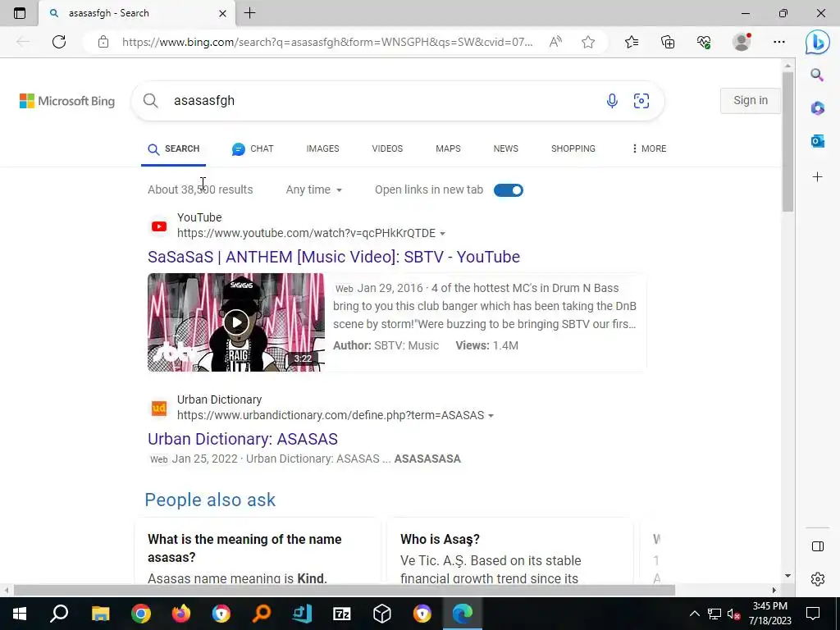Screen dimensions: 840x630
Task: Click the address bar URL
Action: (x=326, y=42)
